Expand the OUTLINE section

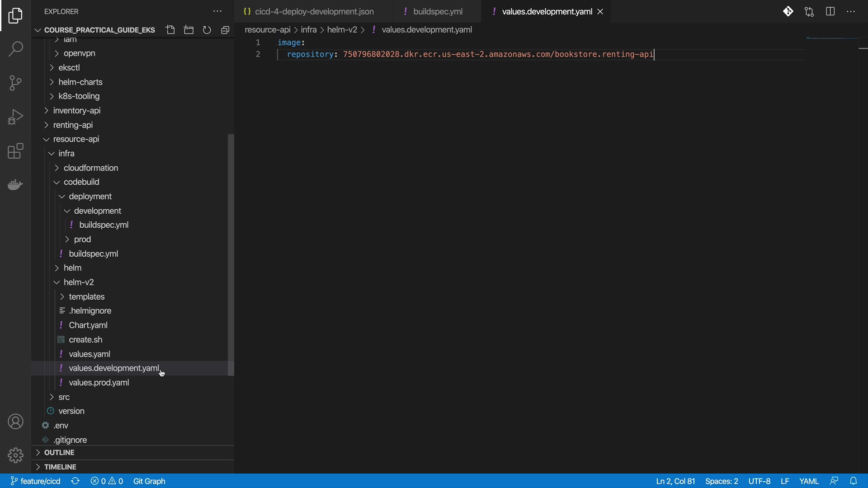pyautogui.click(x=59, y=452)
